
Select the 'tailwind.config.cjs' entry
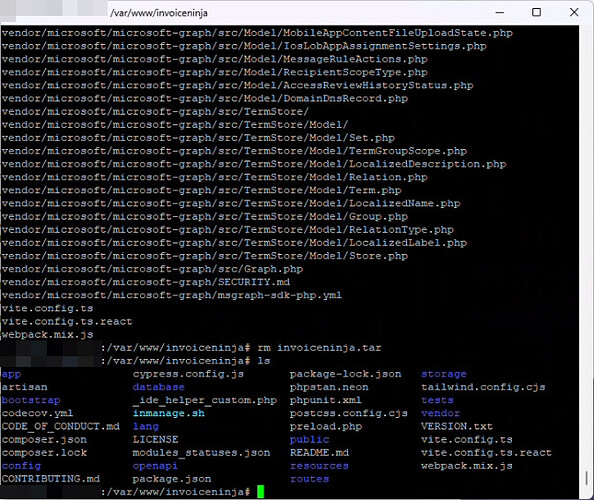coord(483,387)
